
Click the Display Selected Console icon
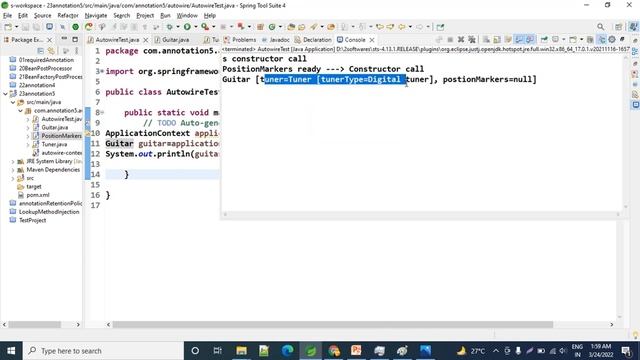(556, 40)
